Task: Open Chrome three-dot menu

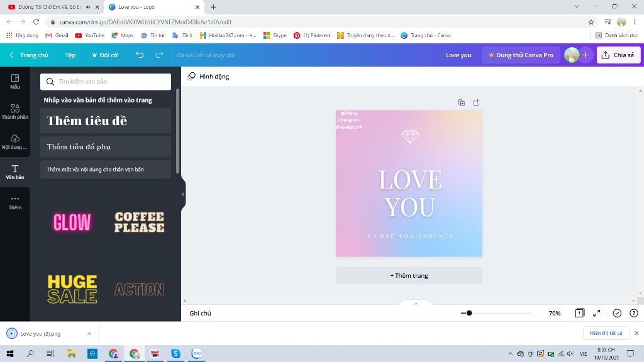Action: click(x=635, y=22)
